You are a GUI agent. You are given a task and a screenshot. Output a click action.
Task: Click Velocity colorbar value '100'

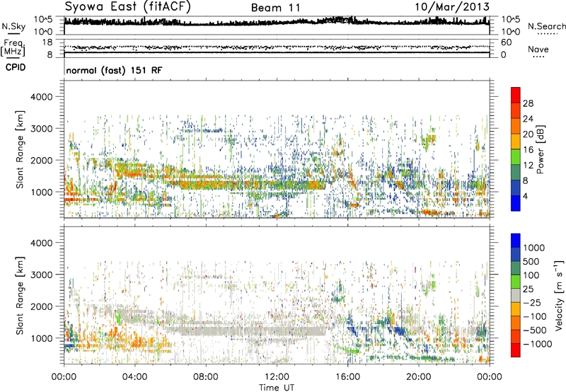[531, 275]
